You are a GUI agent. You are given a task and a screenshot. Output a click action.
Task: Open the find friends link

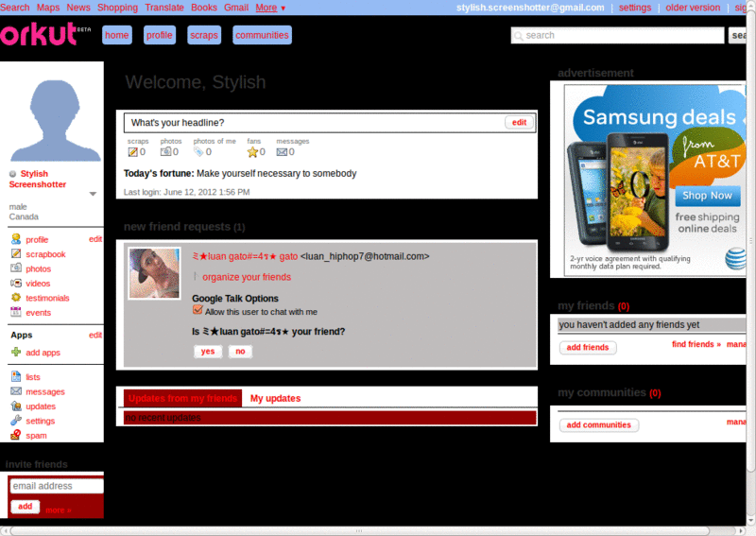pyautogui.click(x=696, y=344)
